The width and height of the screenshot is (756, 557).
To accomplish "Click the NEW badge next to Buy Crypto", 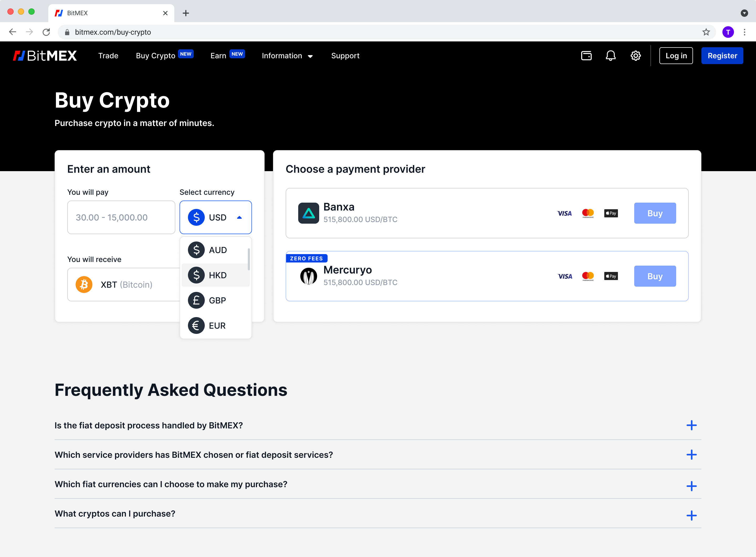I will click(186, 54).
